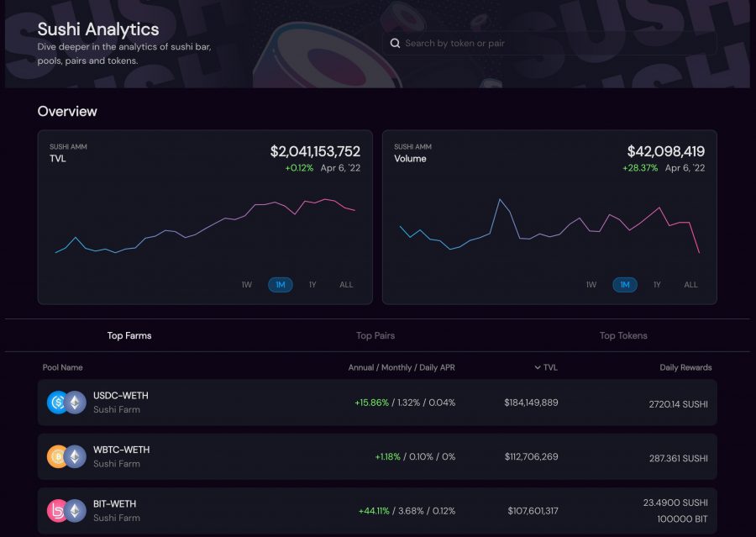Switch to the Top Farms tab
756x537 pixels.
[x=129, y=335]
